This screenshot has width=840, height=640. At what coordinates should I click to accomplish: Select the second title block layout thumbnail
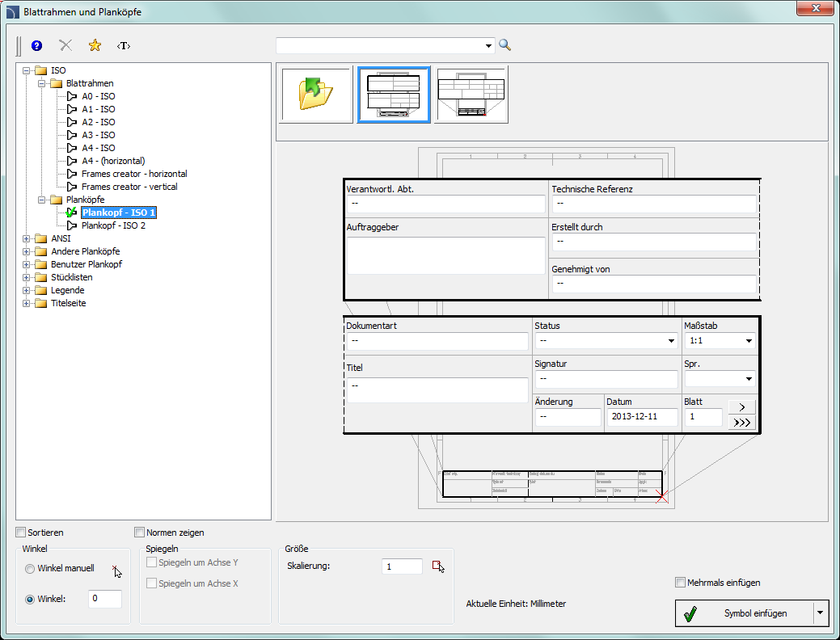[x=394, y=95]
